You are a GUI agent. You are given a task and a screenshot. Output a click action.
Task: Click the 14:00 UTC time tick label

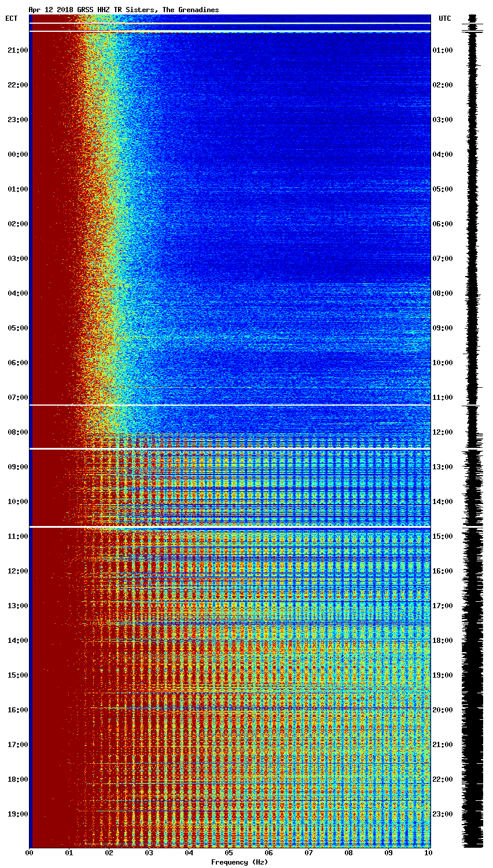click(443, 502)
